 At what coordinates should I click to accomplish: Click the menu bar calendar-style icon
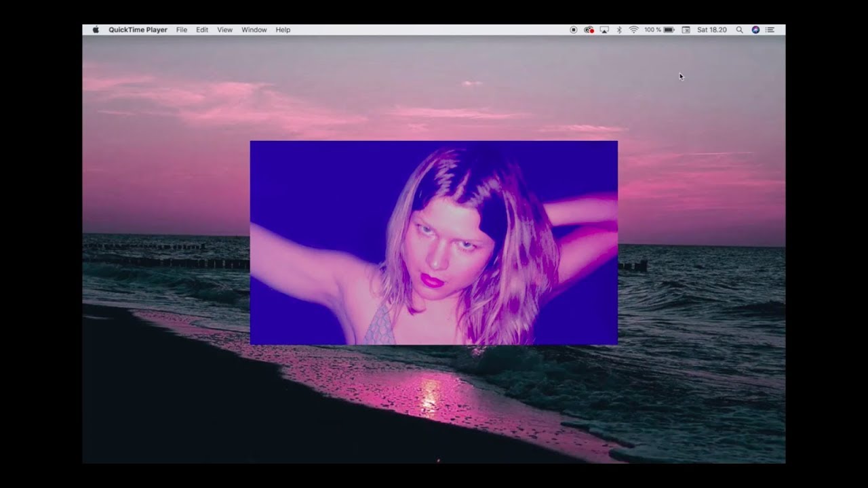point(686,30)
